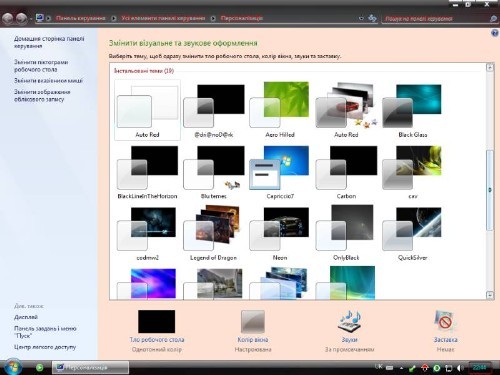Image resolution: width=500 pixels, height=375 pixels.
Task: Apply the Neon theme
Action: 280,234
